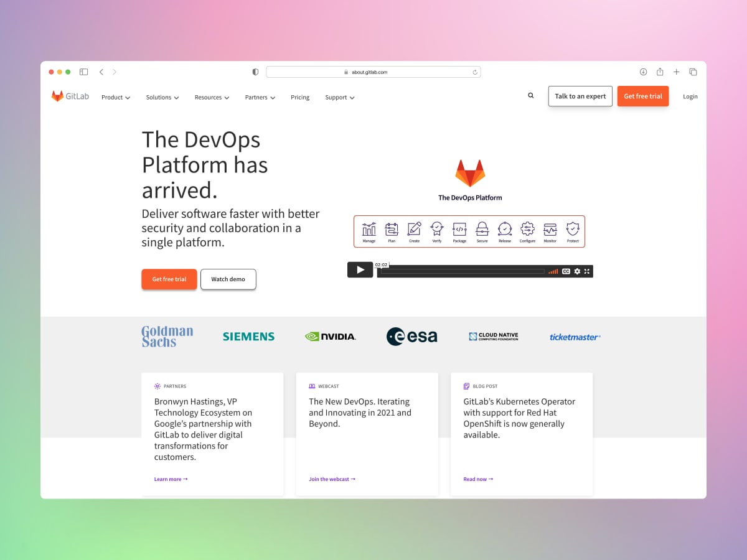Expand the Product menu
The width and height of the screenshot is (747, 560).
pyautogui.click(x=116, y=97)
